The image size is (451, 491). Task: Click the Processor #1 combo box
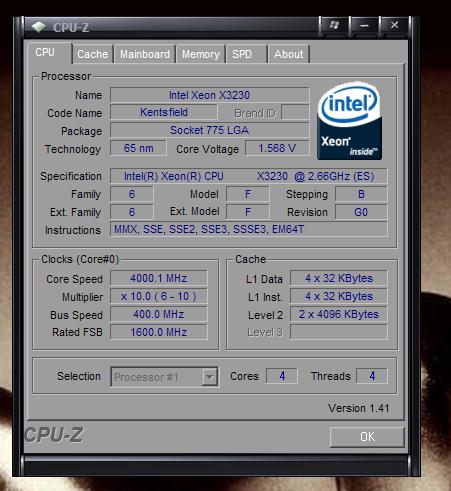pyautogui.click(x=164, y=377)
